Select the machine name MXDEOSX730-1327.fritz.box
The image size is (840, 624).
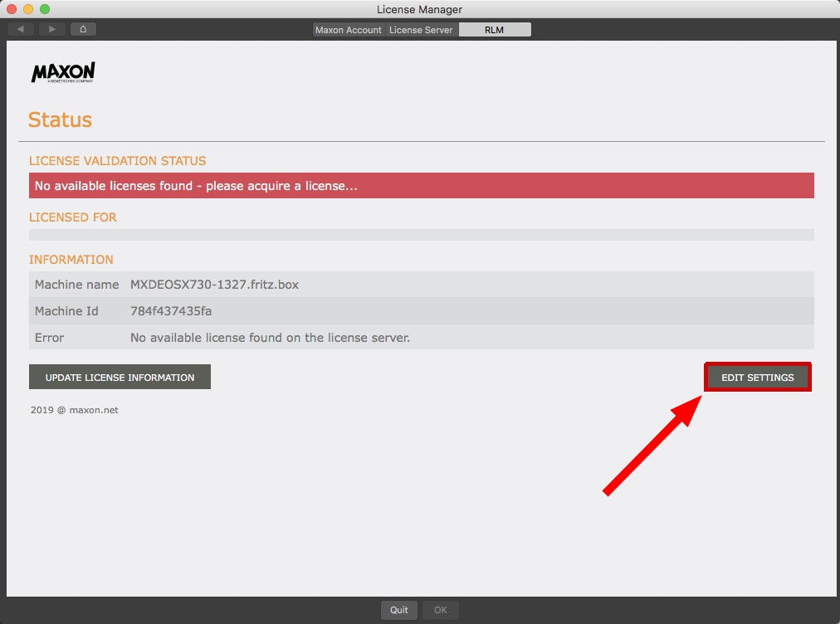214,285
